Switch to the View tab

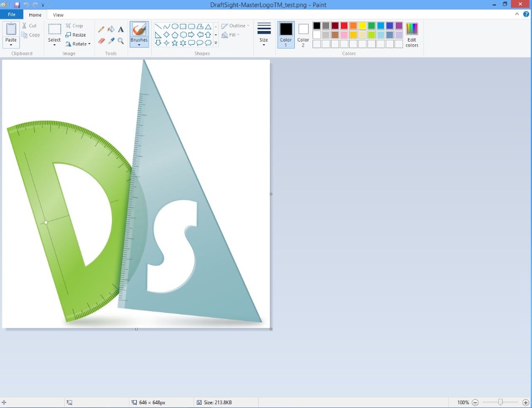click(x=58, y=15)
